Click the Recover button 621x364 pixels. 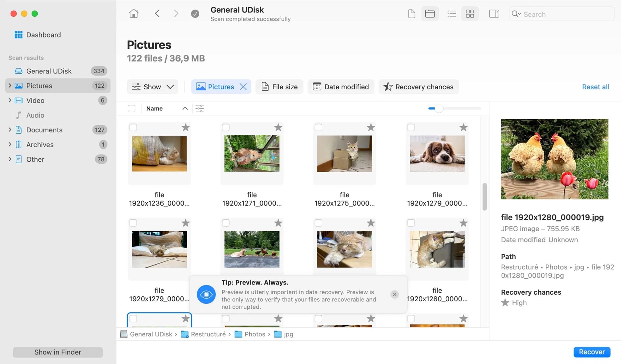coord(591,352)
